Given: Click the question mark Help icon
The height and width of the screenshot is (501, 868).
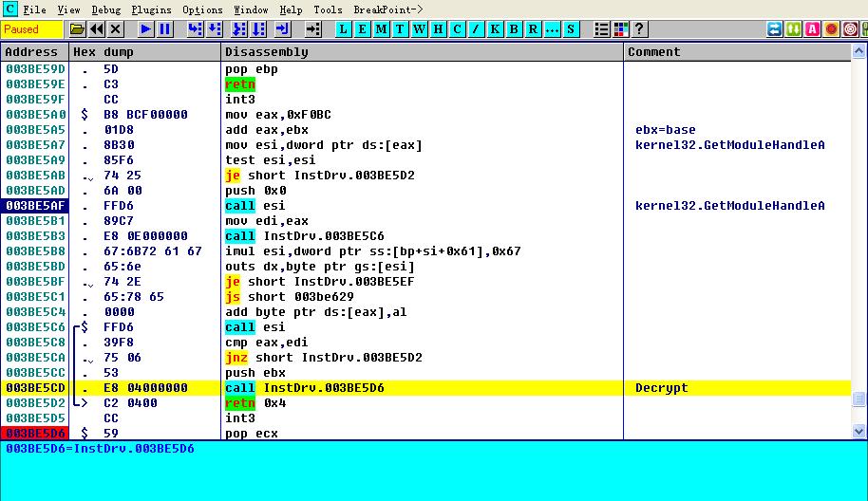Looking at the screenshot, I should [639, 29].
